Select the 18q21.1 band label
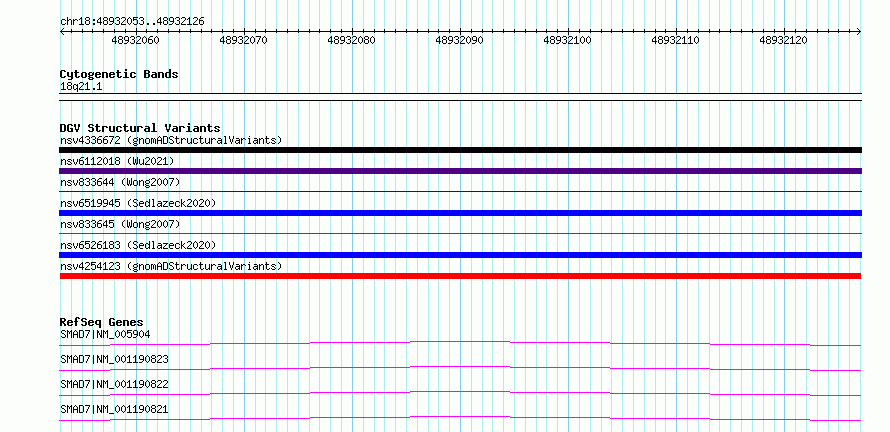 tap(81, 87)
